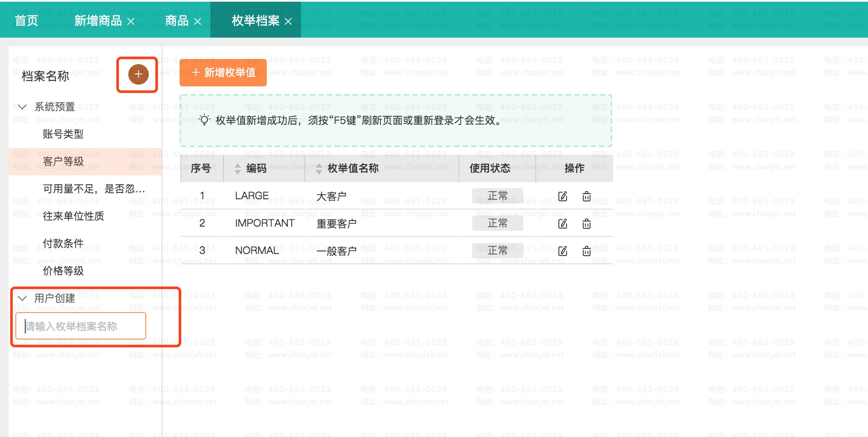Close the 商品 tab

[x=198, y=21]
